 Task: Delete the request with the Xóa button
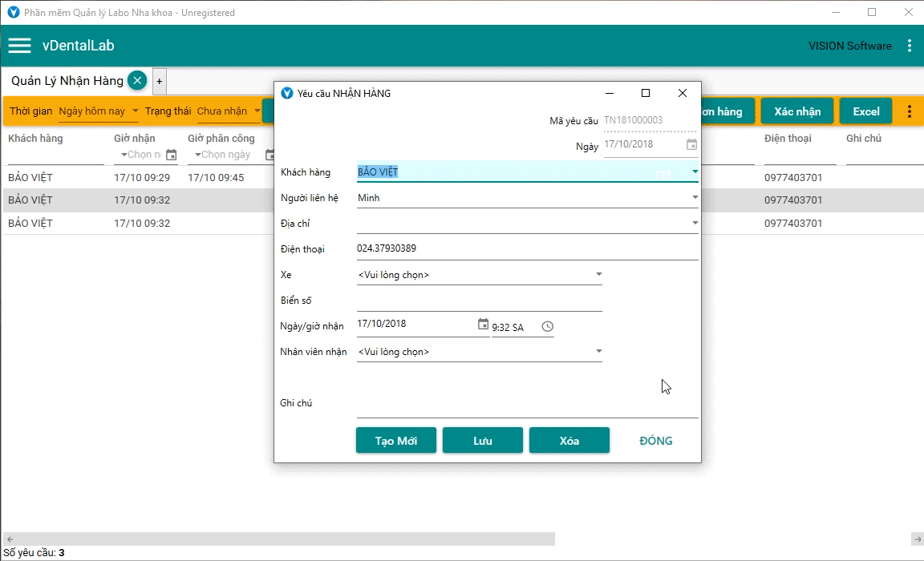coord(569,440)
